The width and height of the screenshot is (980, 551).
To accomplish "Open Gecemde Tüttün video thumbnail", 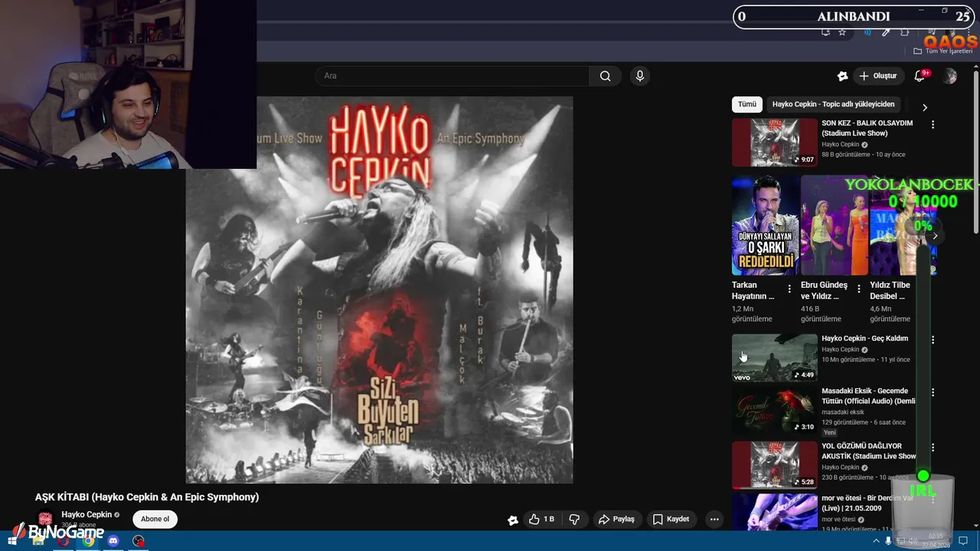I will [774, 411].
